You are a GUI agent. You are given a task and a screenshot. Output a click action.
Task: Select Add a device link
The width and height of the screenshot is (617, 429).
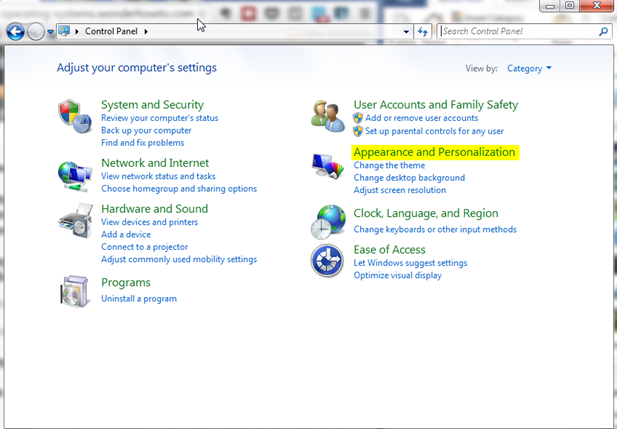tap(126, 234)
